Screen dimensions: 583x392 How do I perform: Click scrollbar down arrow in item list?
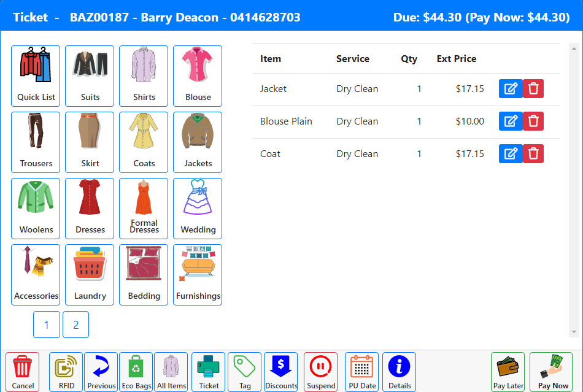(x=574, y=332)
